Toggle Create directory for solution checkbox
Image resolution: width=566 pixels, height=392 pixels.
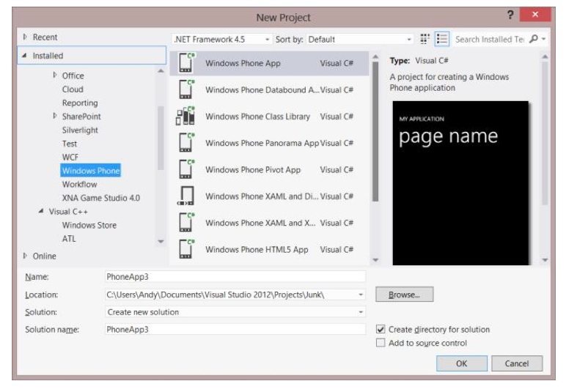(x=381, y=329)
